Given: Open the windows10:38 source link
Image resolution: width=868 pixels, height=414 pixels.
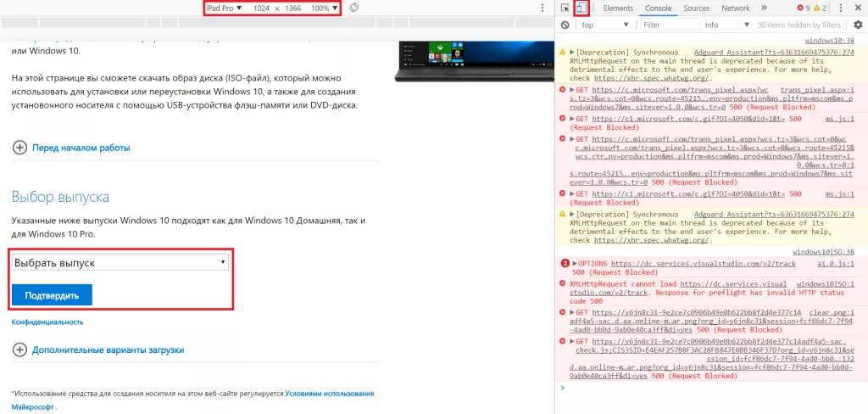Looking at the screenshot, I should click(x=829, y=41).
